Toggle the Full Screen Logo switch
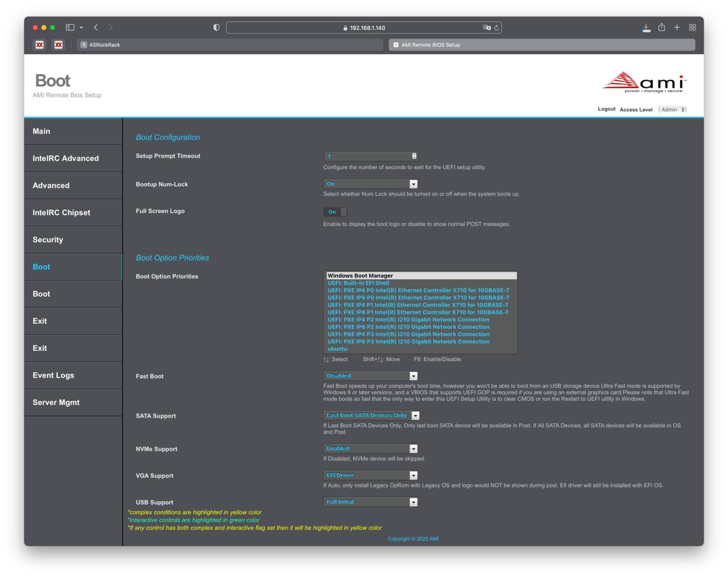Image resolution: width=728 pixels, height=578 pixels. (x=335, y=212)
